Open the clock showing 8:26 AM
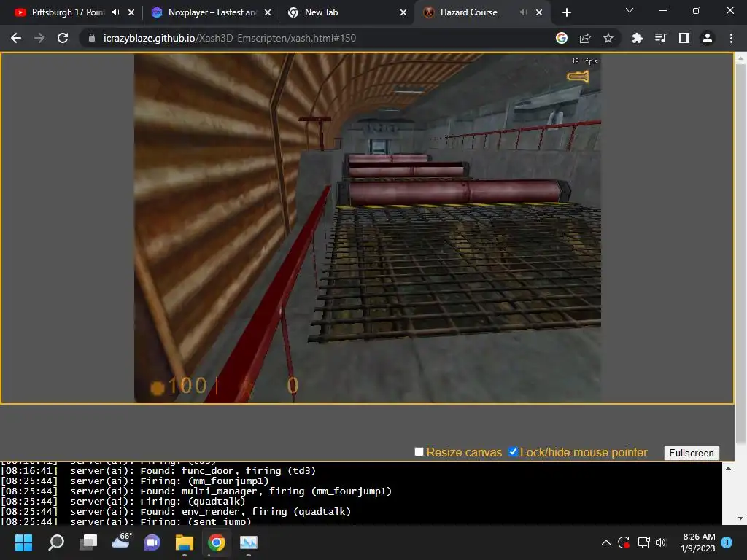The height and width of the screenshot is (560, 747). click(x=698, y=542)
